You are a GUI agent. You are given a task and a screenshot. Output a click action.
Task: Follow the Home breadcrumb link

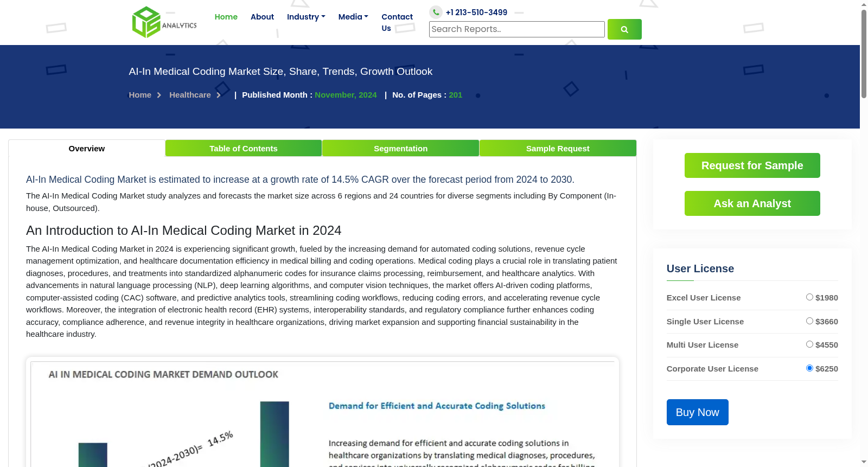point(140,95)
